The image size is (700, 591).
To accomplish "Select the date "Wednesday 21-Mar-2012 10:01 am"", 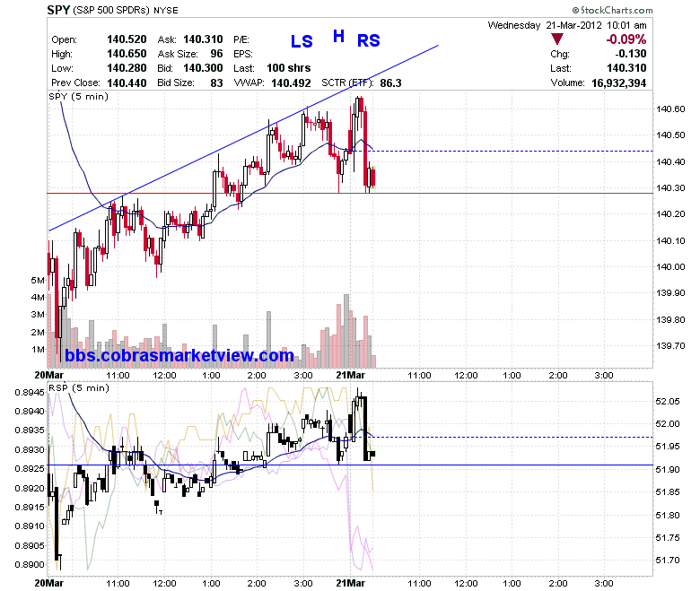I will [567, 25].
